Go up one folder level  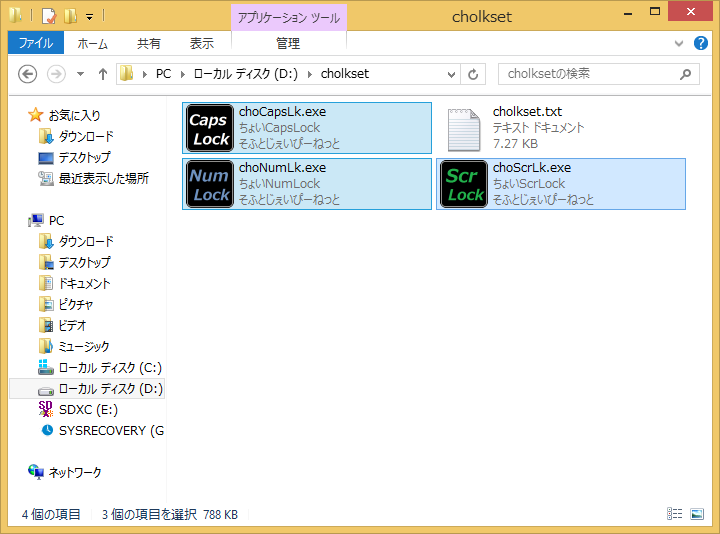tap(103, 74)
